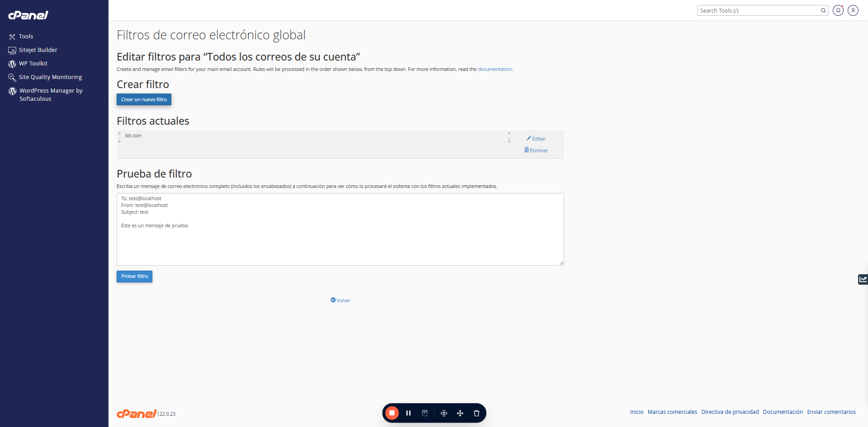Click the search magnifier icon
The height and width of the screenshot is (427, 868).
[x=823, y=10]
